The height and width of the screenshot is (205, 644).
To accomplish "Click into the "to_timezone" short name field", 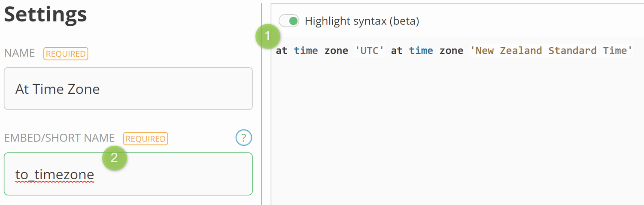I will click(x=128, y=174).
